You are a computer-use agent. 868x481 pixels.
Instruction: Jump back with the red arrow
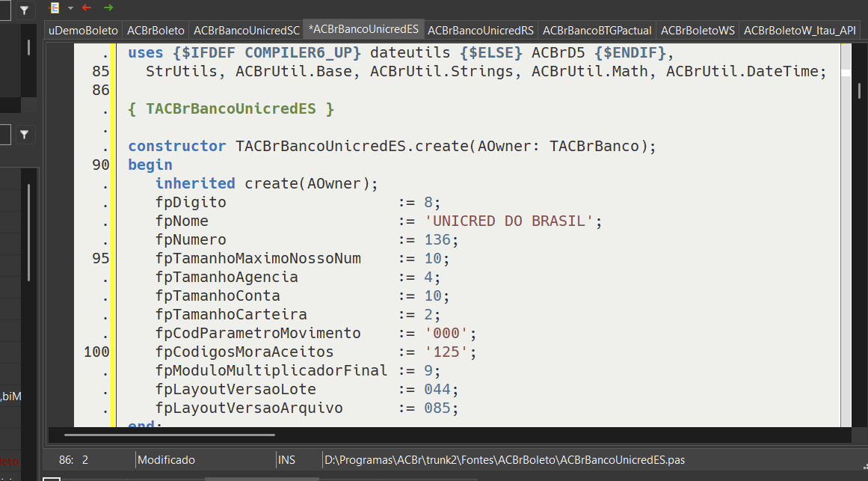tap(87, 7)
